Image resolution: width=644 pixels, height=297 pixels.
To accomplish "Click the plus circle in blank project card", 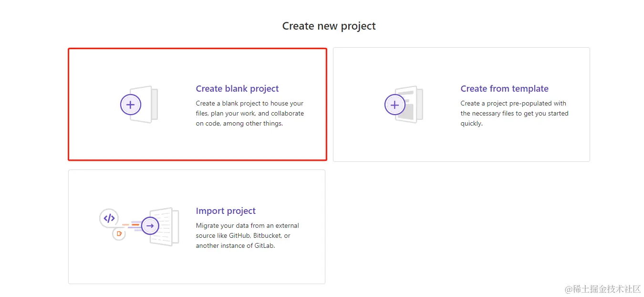I will [x=130, y=105].
